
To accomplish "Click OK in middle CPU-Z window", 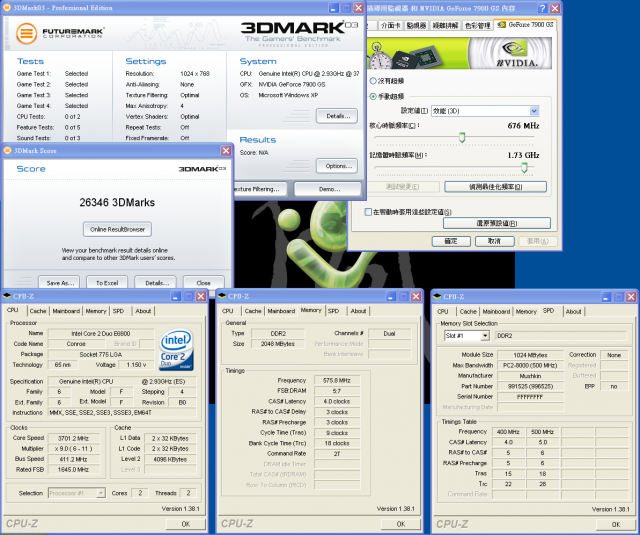I will [401, 524].
